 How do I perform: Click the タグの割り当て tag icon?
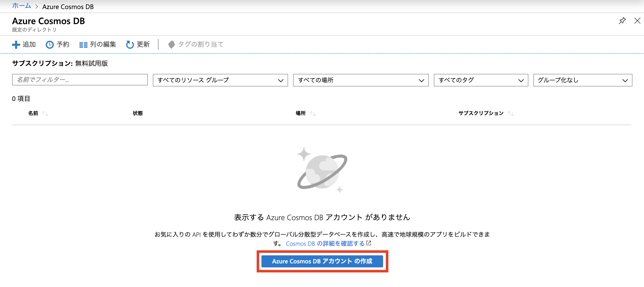pyautogui.click(x=171, y=45)
